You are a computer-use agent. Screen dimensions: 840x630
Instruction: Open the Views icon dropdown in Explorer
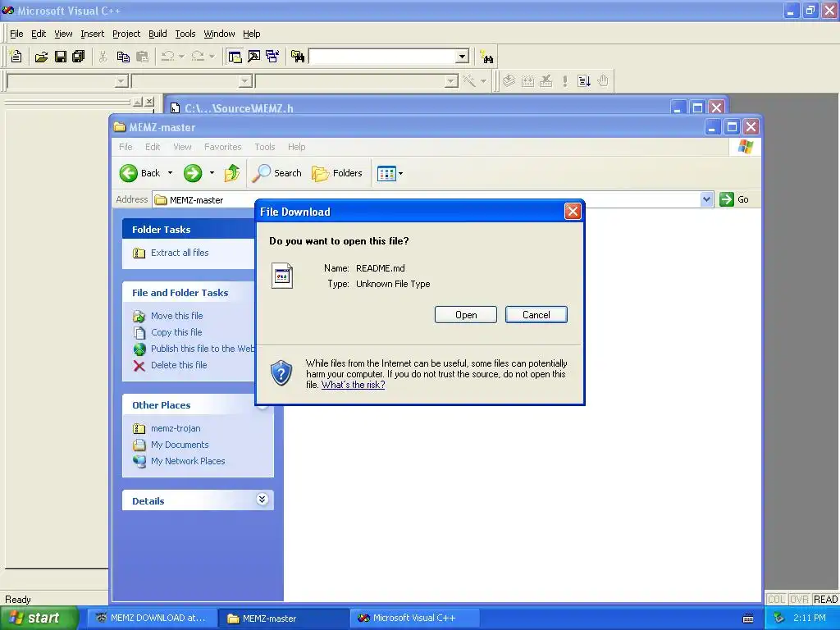[390, 173]
